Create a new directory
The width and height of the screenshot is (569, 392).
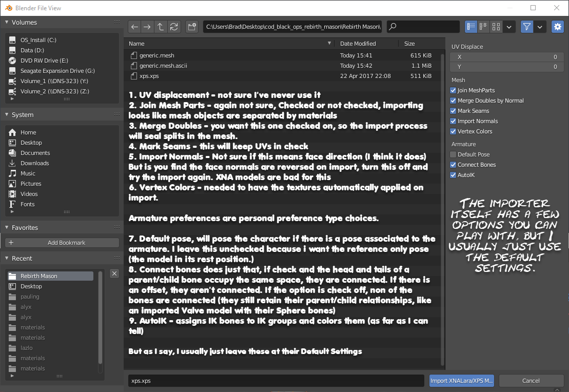point(191,27)
